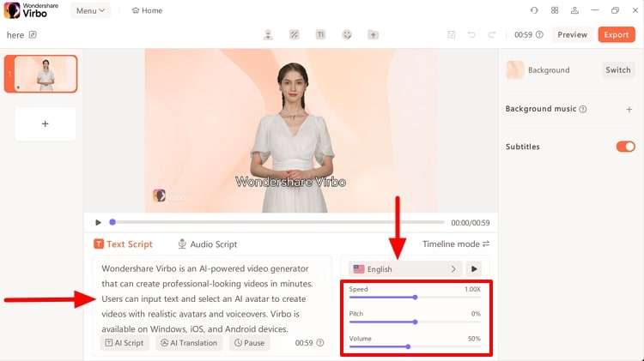Click the background thumbnail swatch
Viewport: 644px width, 361px height.
(x=514, y=69)
